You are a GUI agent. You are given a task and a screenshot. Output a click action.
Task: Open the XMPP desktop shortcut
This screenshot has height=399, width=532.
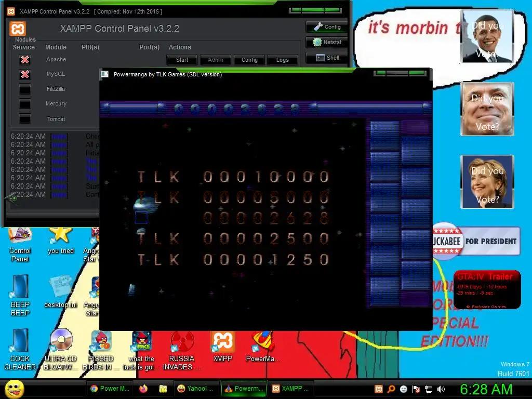tap(222, 347)
